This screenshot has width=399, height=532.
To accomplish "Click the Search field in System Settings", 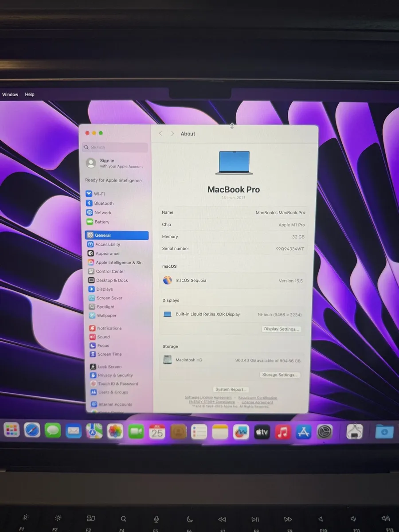I will [x=115, y=147].
